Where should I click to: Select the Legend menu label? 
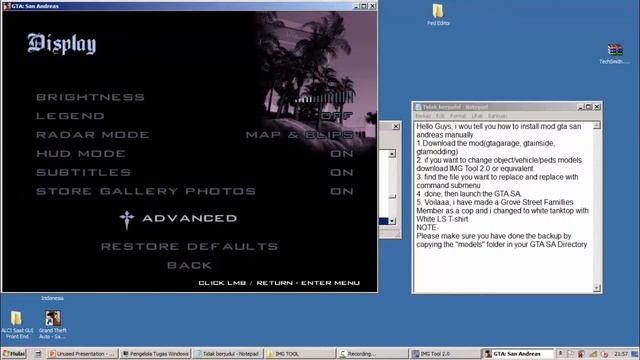coord(70,116)
